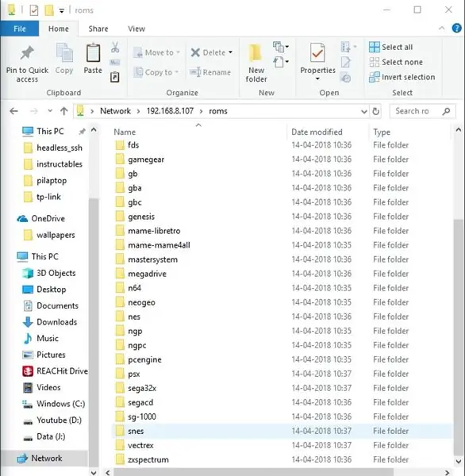Select the n64 folder

(282, 288)
